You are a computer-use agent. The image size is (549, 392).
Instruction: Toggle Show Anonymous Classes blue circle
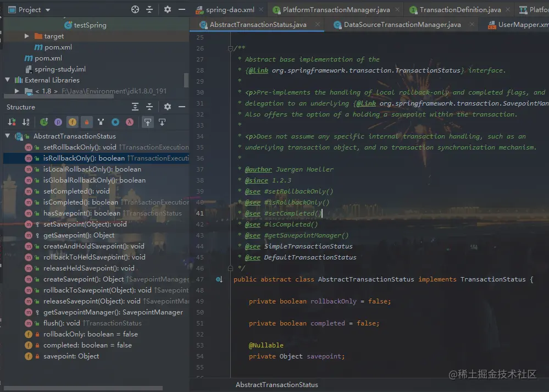[115, 122]
